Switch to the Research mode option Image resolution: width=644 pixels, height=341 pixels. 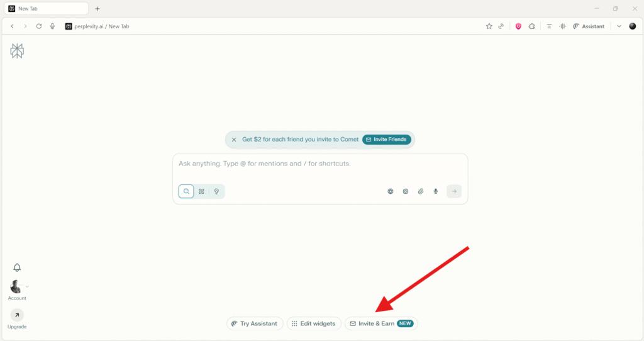pos(201,191)
